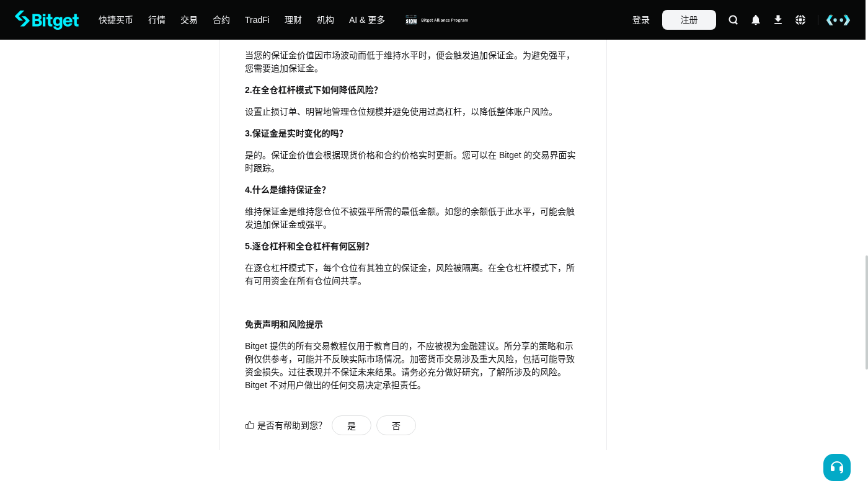Click the theme switch icon at header's end
This screenshot has width=868, height=496.
(838, 20)
